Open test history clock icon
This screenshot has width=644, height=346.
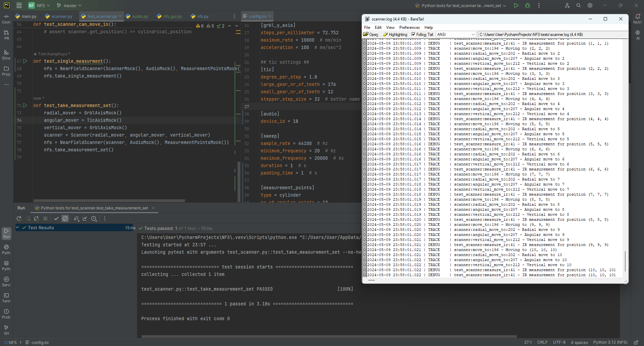tap(94, 218)
